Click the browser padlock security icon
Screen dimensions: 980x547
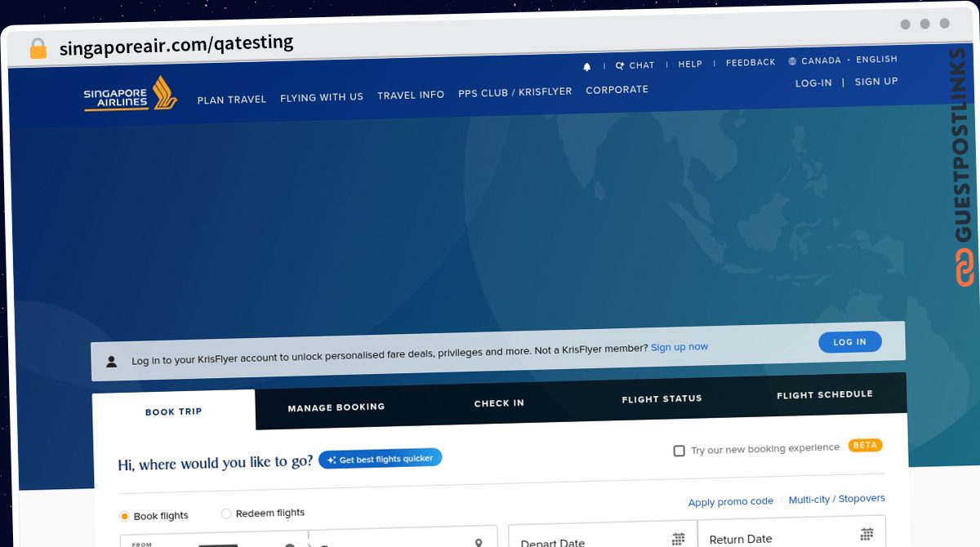[38, 49]
